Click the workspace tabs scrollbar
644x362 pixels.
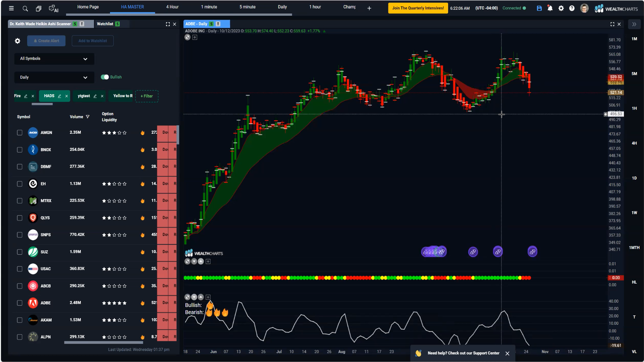pos(179,15)
